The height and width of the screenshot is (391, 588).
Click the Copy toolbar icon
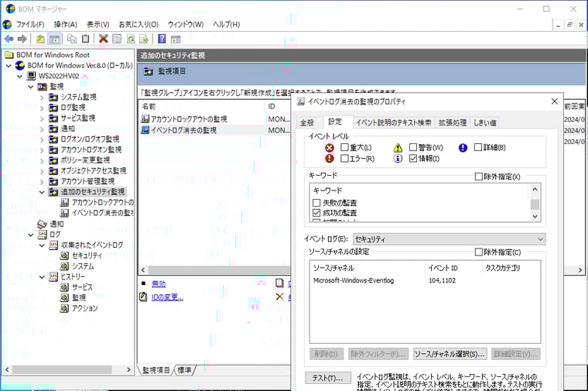pyautogui.click(x=72, y=39)
